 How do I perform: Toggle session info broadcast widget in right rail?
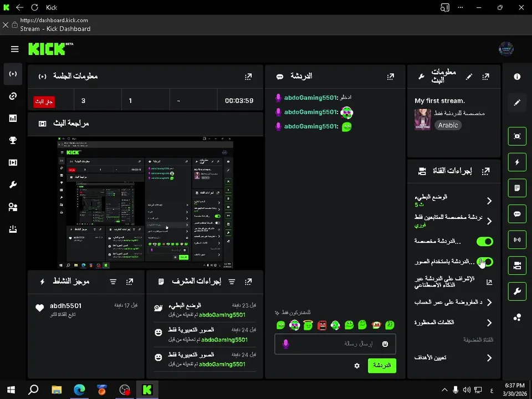pyautogui.click(x=517, y=239)
